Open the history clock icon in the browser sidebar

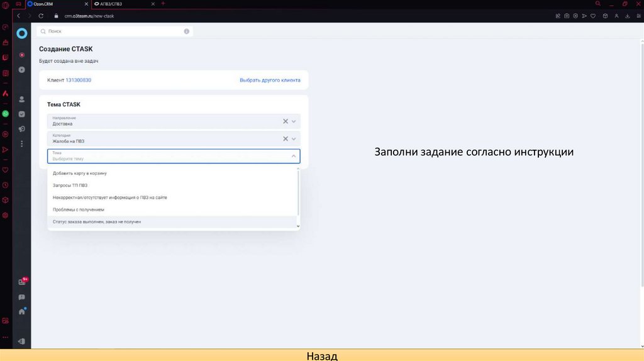(5, 186)
